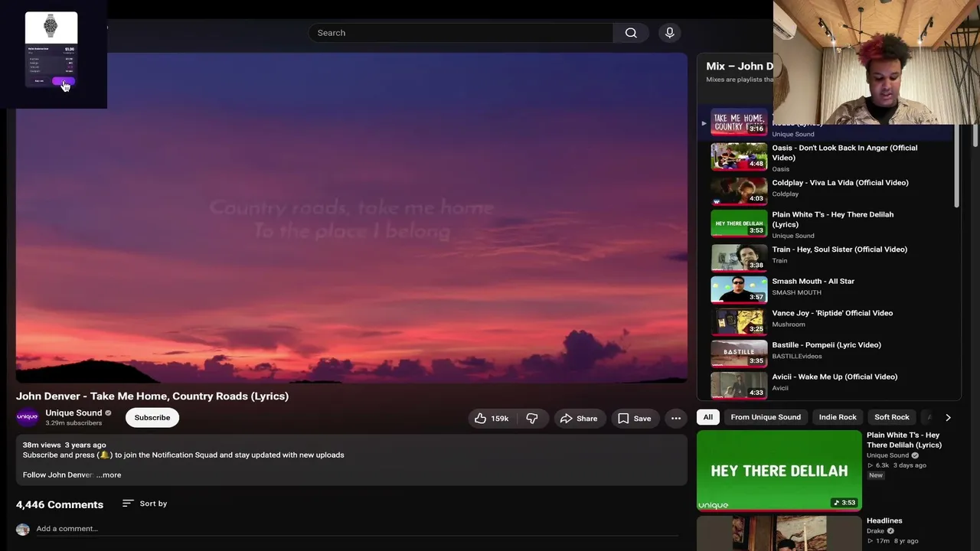980x551 pixels.
Task: Open the Unique Sound channel avatar below the video
Action: [x=28, y=417]
